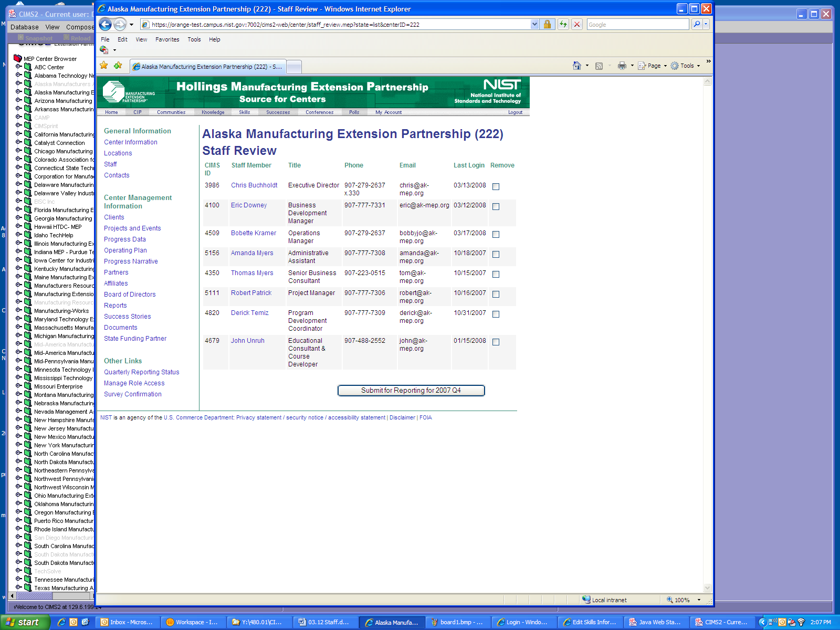Open the search provider dropdown arrow
Screen dimensions: 840x630
tap(706, 24)
